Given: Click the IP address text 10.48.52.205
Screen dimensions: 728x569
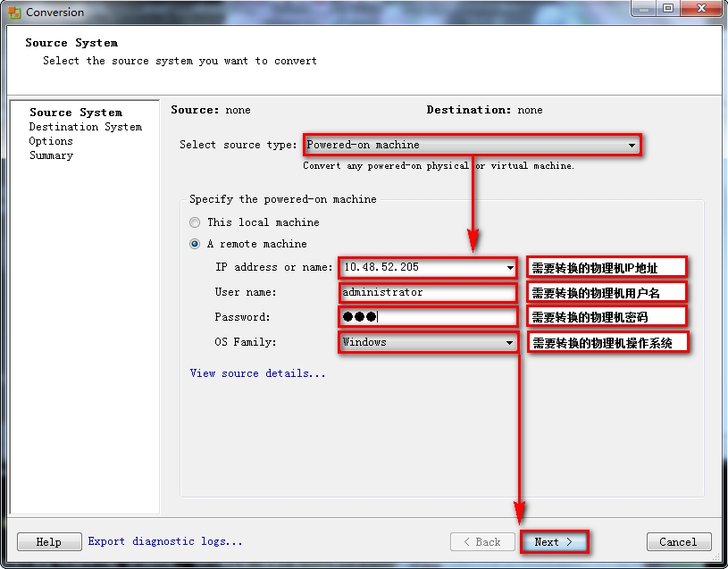Looking at the screenshot, I should pyautogui.click(x=381, y=267).
